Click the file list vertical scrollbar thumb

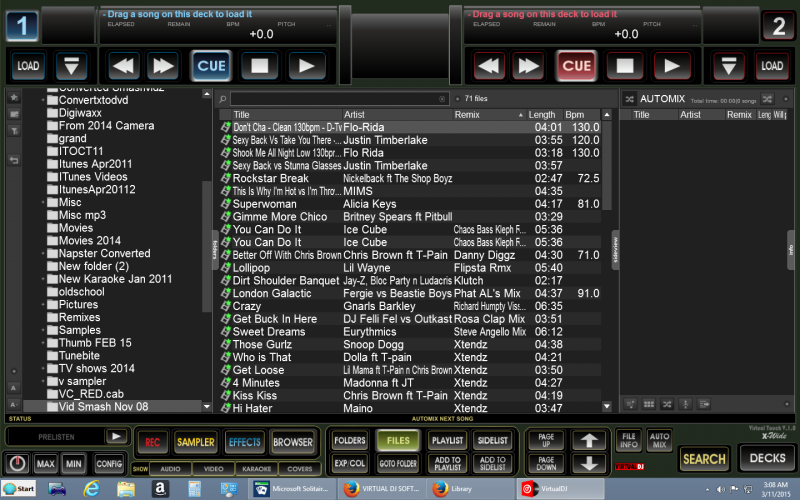click(607, 166)
